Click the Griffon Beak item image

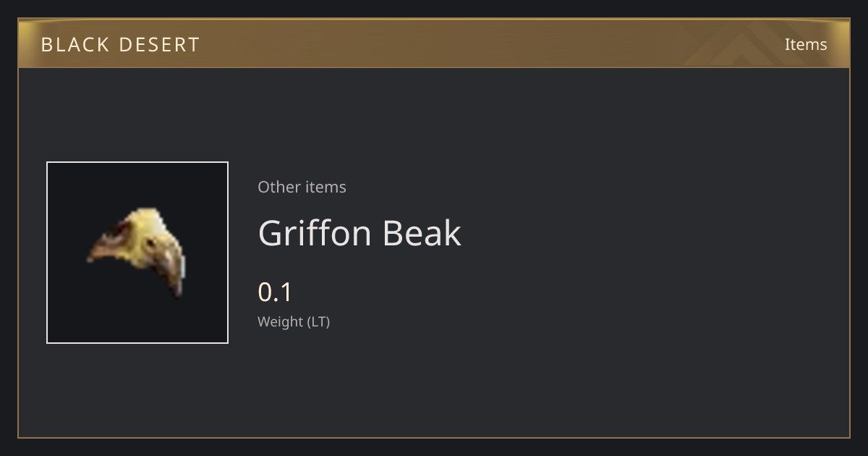[x=137, y=253]
